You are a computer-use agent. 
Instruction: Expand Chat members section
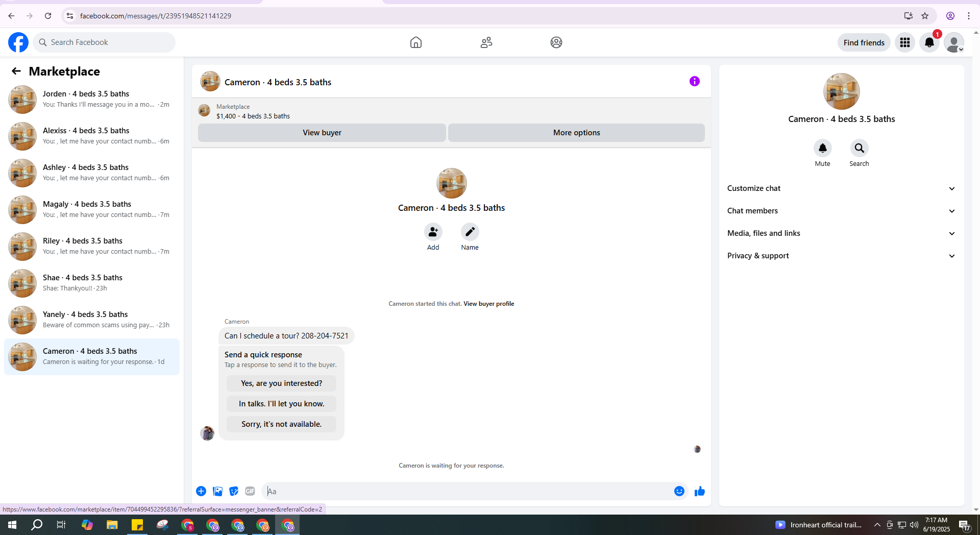(842, 211)
